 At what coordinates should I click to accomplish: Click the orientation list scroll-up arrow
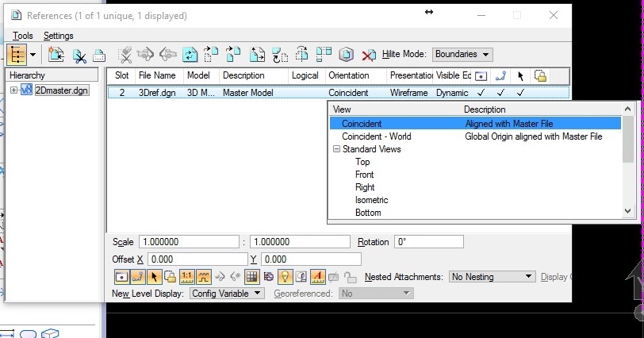[x=627, y=109]
